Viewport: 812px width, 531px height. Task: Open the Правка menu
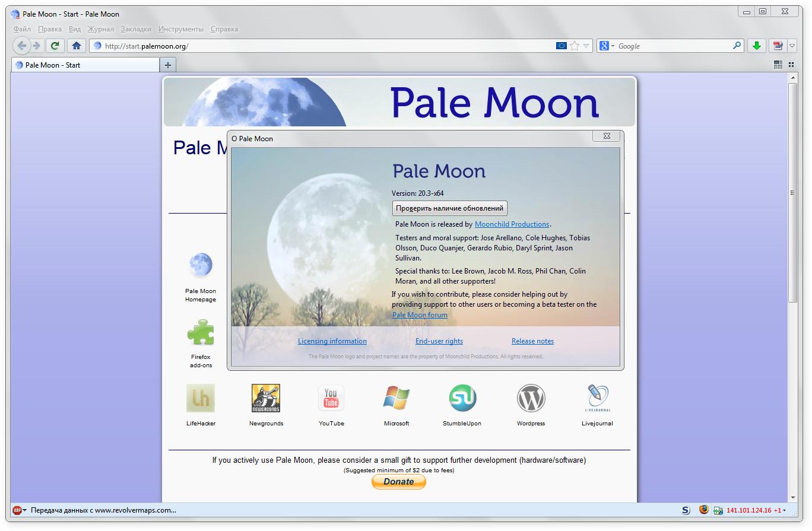click(x=50, y=28)
